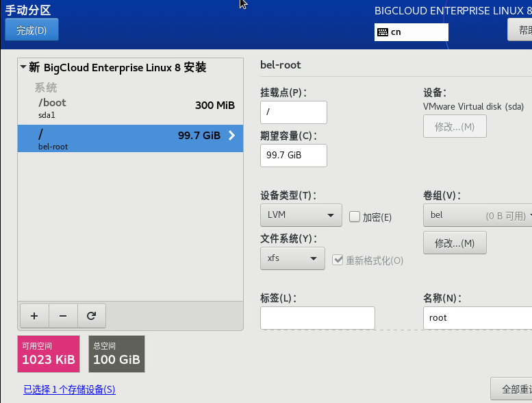Select the / bel-root partition row
Viewport: 532px width, 403px height.
click(130, 138)
